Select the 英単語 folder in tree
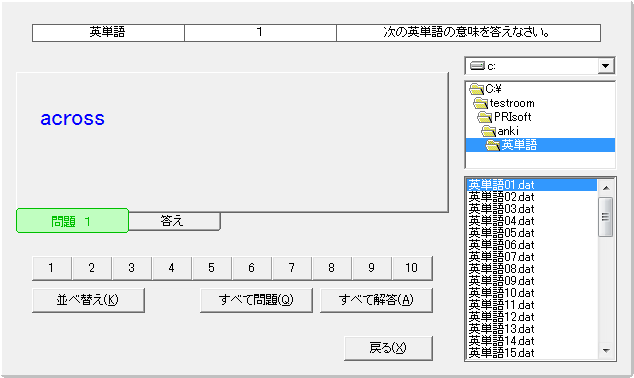This screenshot has height=378, width=634. tap(540, 145)
